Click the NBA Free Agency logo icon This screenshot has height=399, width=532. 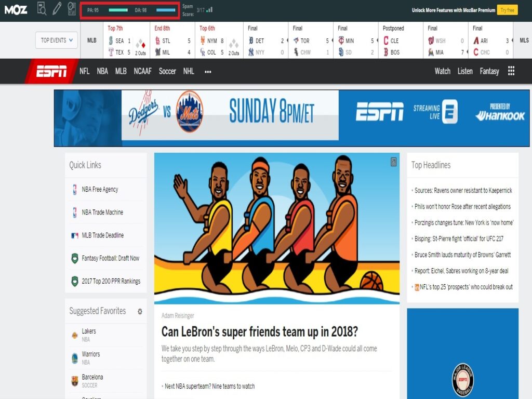75,189
